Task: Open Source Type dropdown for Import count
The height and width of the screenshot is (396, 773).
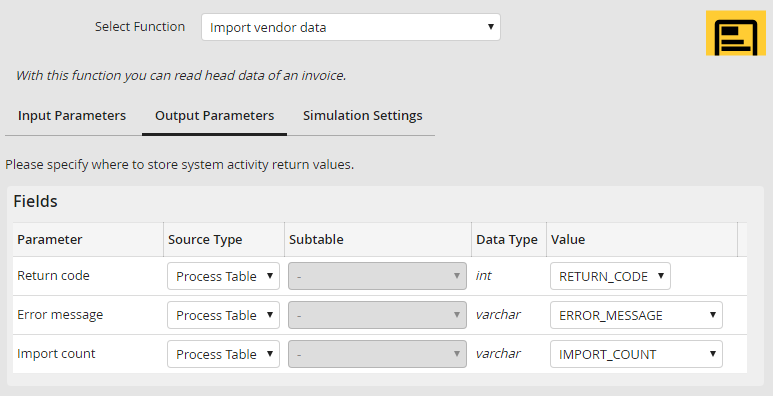Action: pyautogui.click(x=223, y=354)
